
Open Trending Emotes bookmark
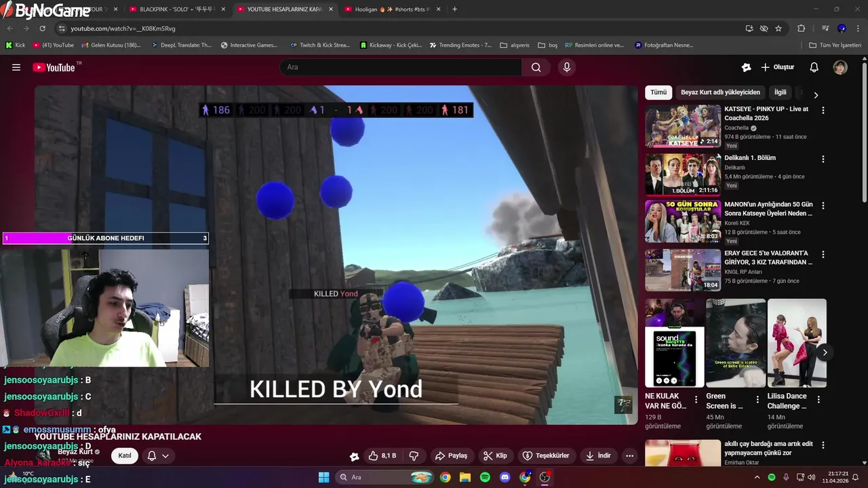pos(460,45)
